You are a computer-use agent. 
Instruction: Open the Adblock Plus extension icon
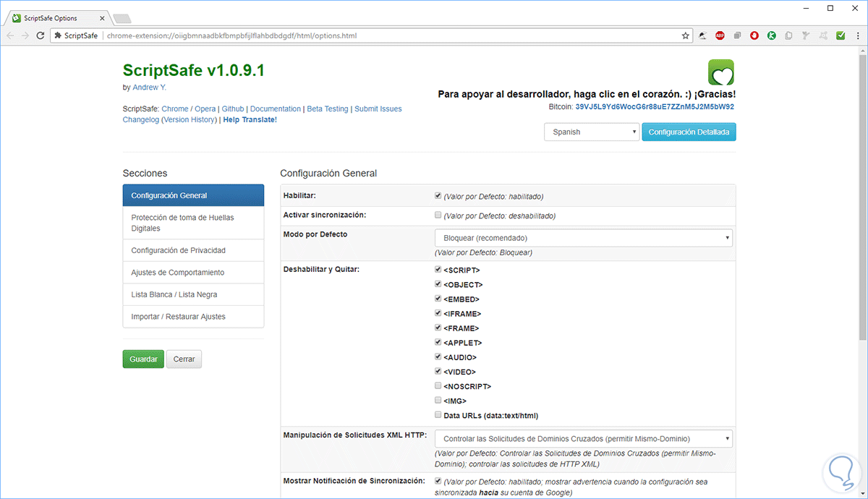coord(720,35)
